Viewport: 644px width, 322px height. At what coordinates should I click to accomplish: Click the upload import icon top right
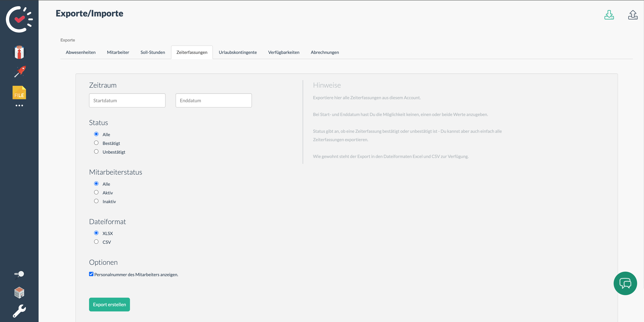coord(632,15)
